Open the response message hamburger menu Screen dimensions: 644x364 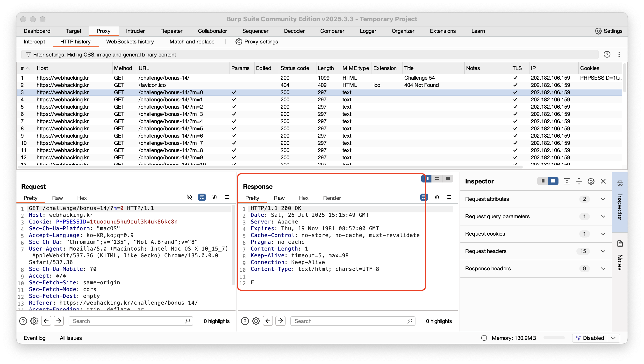(449, 197)
